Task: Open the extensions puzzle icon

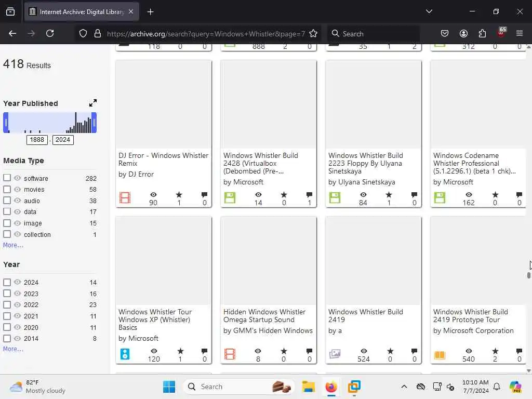Action: [x=482, y=33]
